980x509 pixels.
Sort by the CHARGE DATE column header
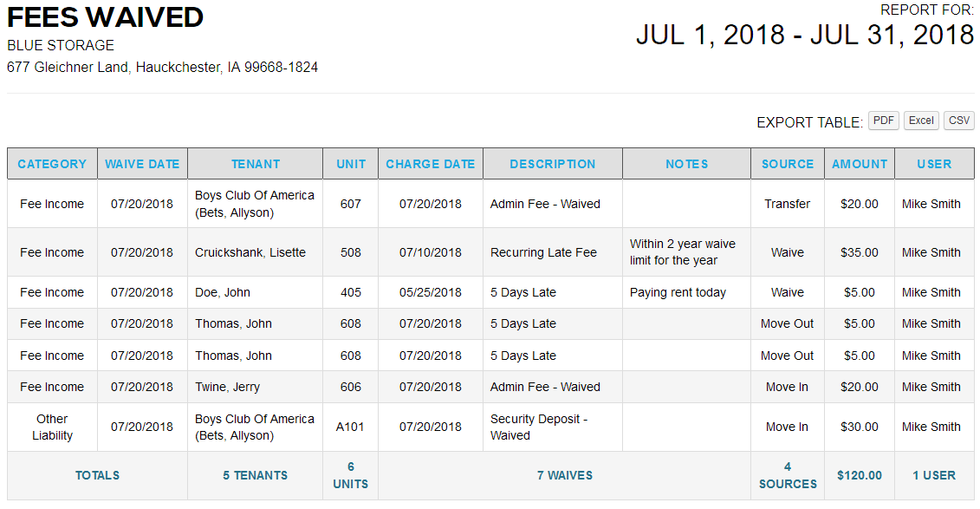pyautogui.click(x=430, y=163)
